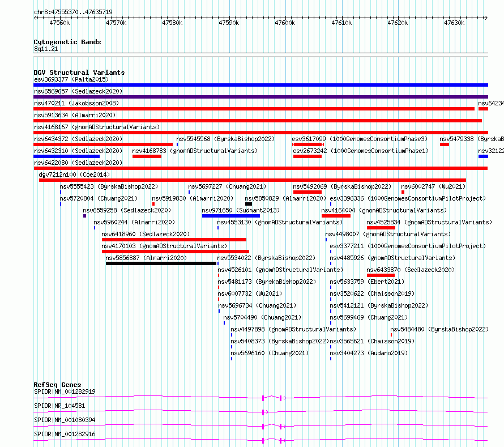Click the nsv6418960 (Sedlazeck2020) red bar
The image size is (504, 447).
[x=174, y=240]
